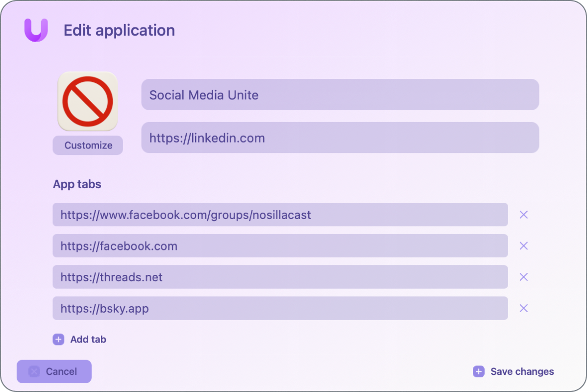Image resolution: width=587 pixels, height=392 pixels.
Task: Click the Add tab label
Action: pyautogui.click(x=89, y=339)
